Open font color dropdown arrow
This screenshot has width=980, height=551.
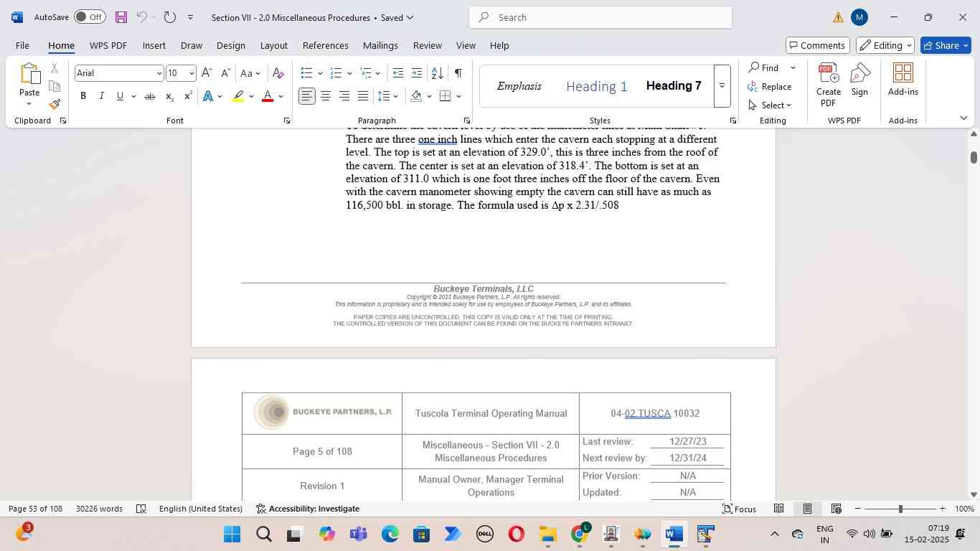click(281, 96)
